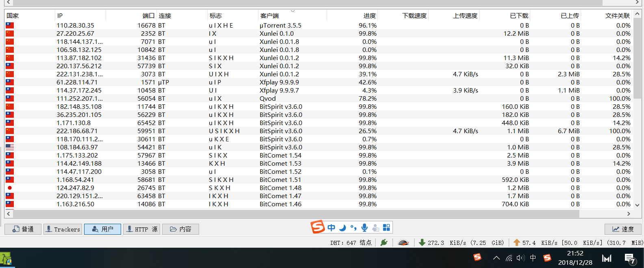Open the notification center with 7 badge
644x268 pixels.
pyautogui.click(x=630, y=258)
